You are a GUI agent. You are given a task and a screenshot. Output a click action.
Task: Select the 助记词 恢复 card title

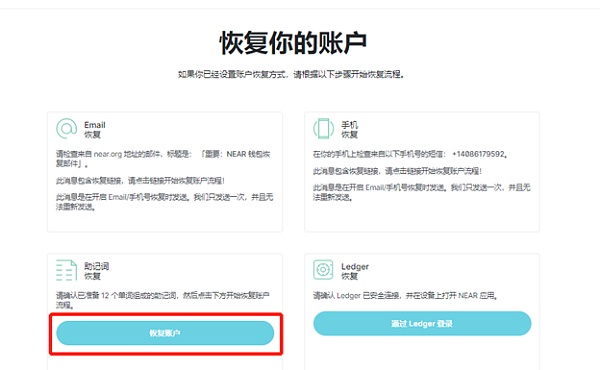pyautogui.click(x=96, y=271)
